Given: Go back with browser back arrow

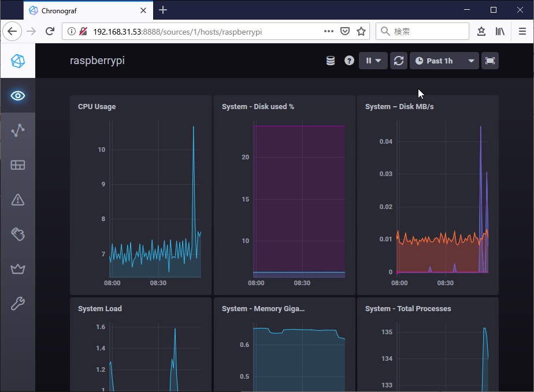Looking at the screenshot, I should pyautogui.click(x=12, y=31).
